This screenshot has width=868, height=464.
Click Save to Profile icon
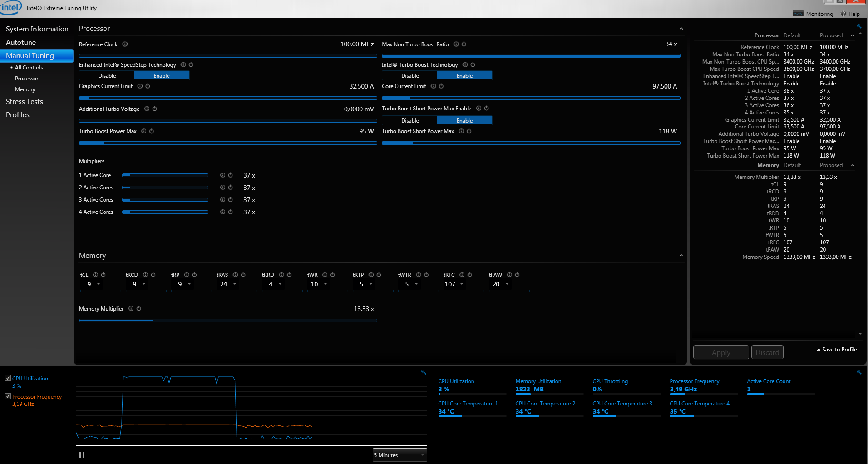pyautogui.click(x=819, y=350)
